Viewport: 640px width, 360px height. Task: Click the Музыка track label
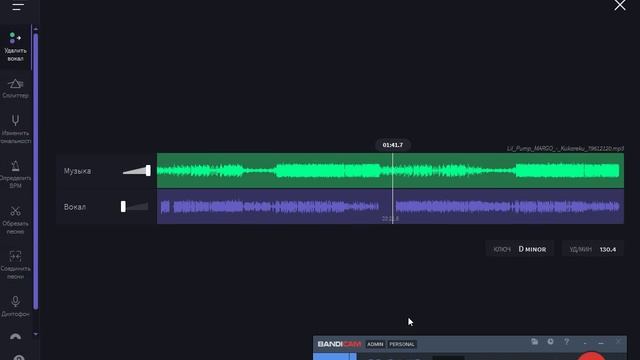pos(77,171)
